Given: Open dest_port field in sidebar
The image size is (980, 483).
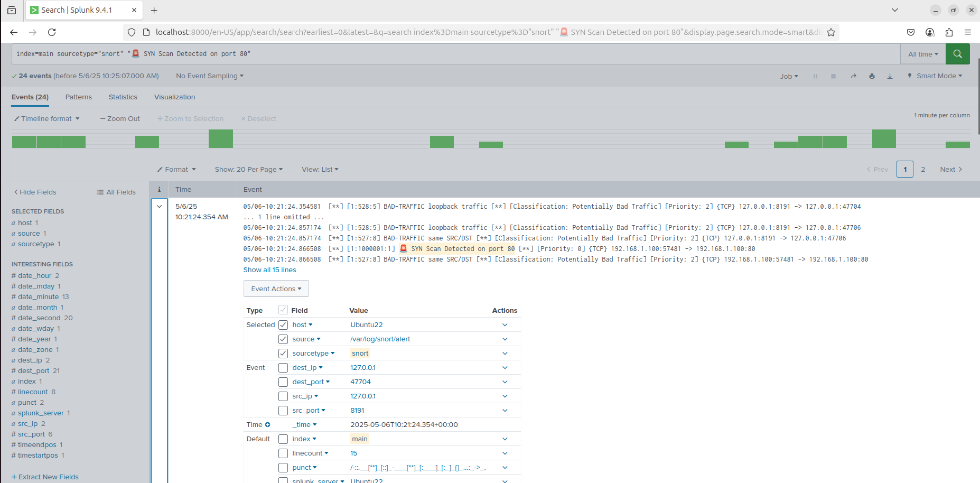Looking at the screenshot, I should pyautogui.click(x=33, y=371).
